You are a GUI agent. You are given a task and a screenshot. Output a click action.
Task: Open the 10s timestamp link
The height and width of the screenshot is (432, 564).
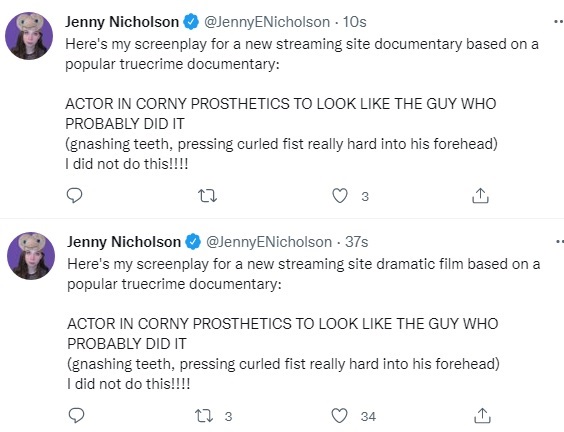(354, 22)
